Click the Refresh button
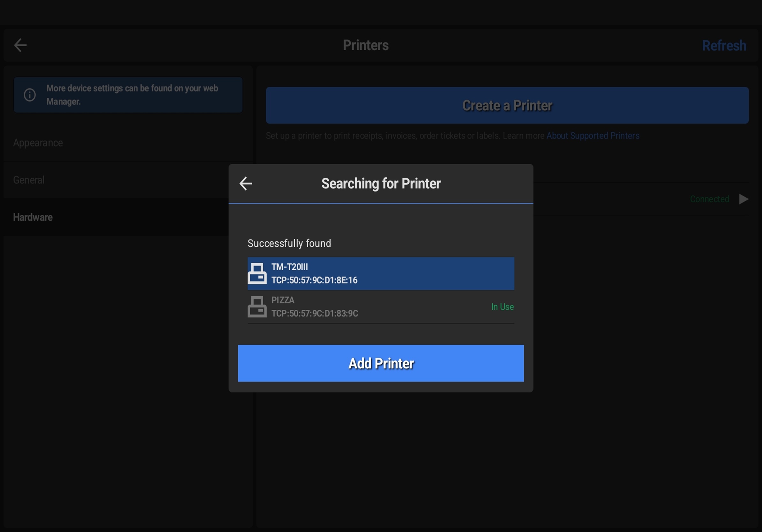Screen dimensions: 762x532 click(724, 46)
